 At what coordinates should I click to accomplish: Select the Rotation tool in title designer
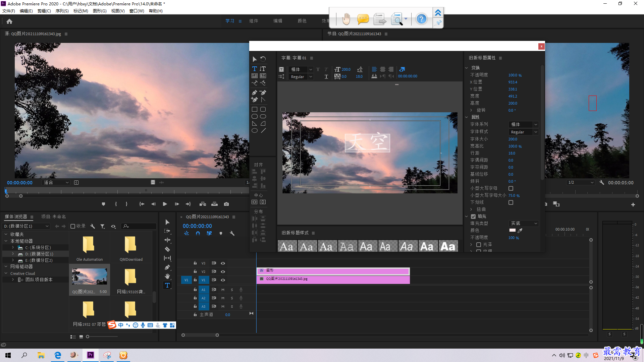pos(263,59)
